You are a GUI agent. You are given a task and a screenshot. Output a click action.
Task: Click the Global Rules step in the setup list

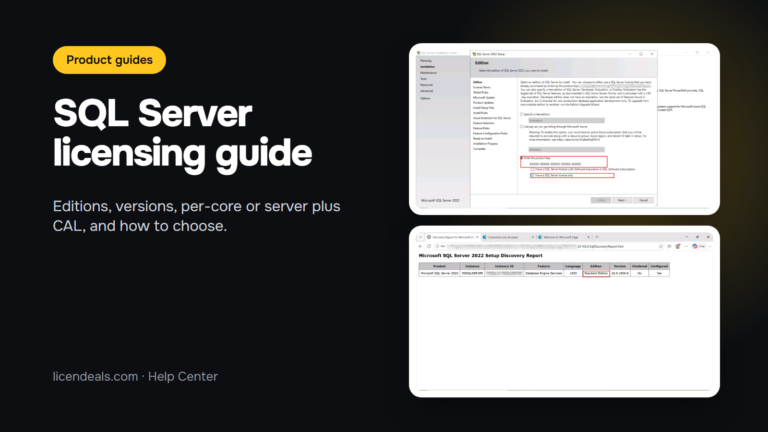[480, 93]
